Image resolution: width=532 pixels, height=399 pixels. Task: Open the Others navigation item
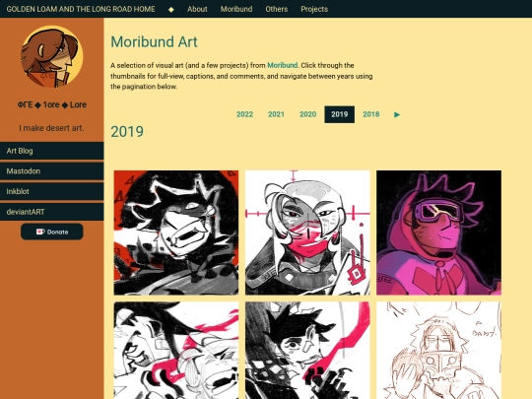pyautogui.click(x=277, y=9)
